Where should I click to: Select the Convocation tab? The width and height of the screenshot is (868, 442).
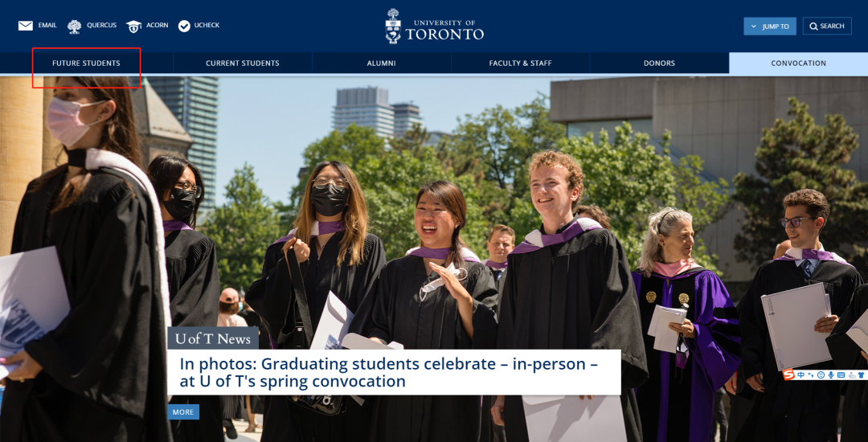pos(798,63)
